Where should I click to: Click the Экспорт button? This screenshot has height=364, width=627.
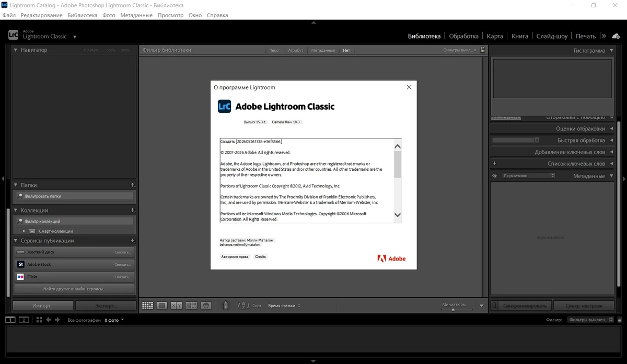[x=106, y=306]
